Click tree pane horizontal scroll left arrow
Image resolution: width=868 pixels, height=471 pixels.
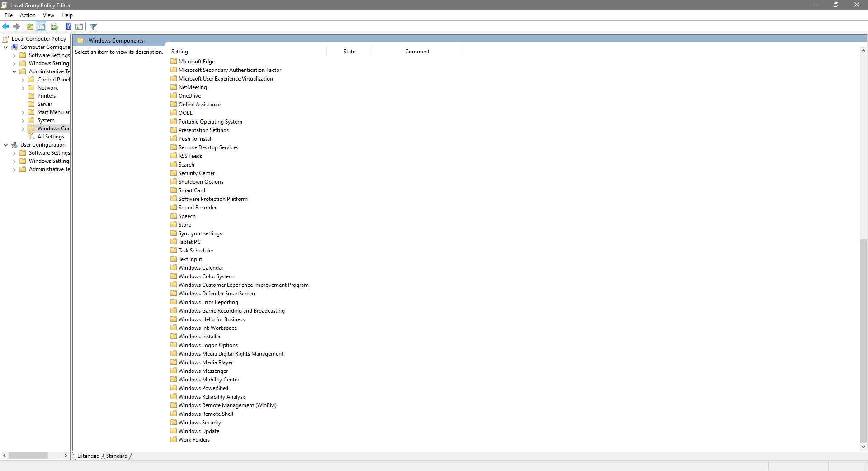(x=5, y=456)
